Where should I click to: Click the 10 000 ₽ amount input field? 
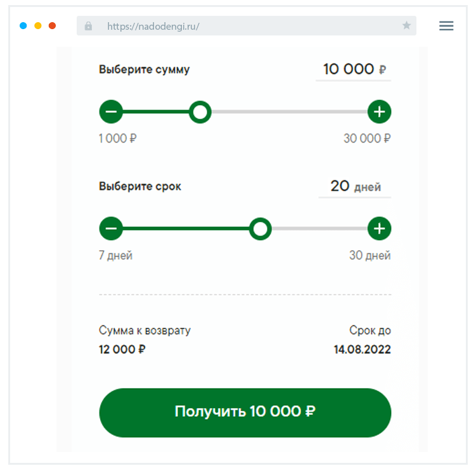coord(353,69)
